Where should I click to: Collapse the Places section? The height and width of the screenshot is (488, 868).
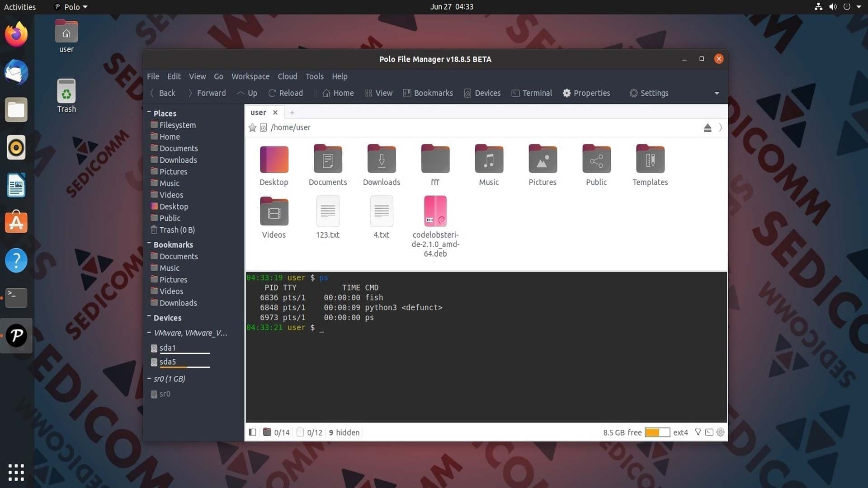pos(149,112)
